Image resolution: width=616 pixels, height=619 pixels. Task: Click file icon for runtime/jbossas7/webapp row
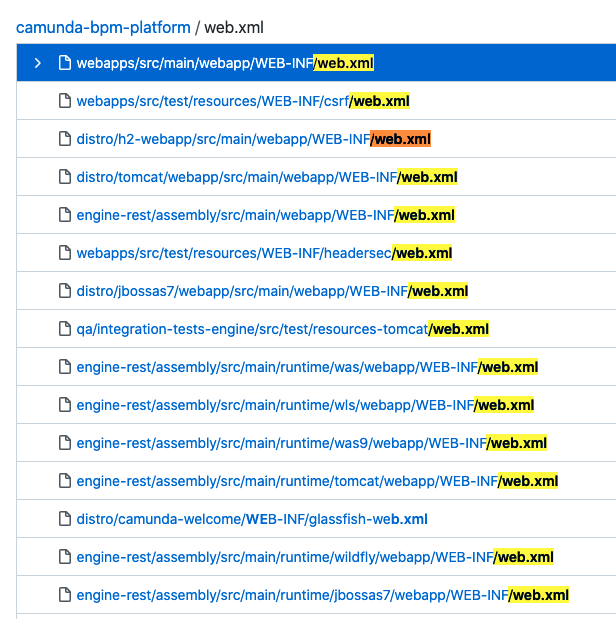[x=65, y=595]
